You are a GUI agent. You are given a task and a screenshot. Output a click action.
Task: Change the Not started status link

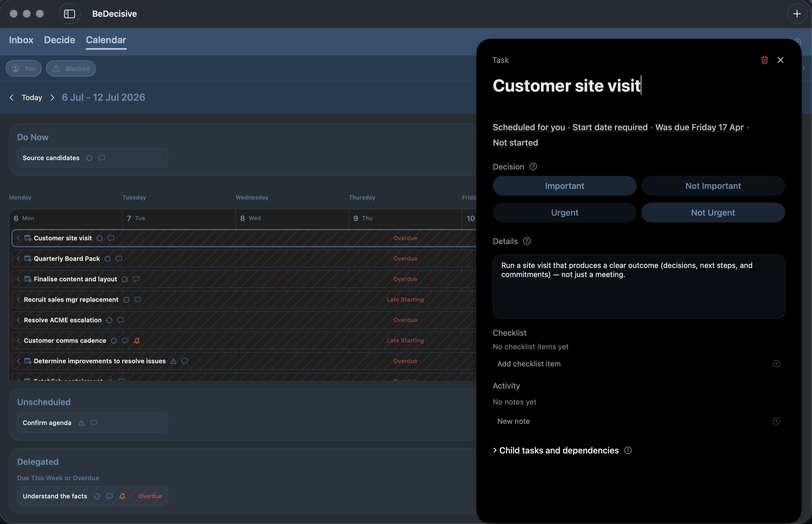[515, 143]
